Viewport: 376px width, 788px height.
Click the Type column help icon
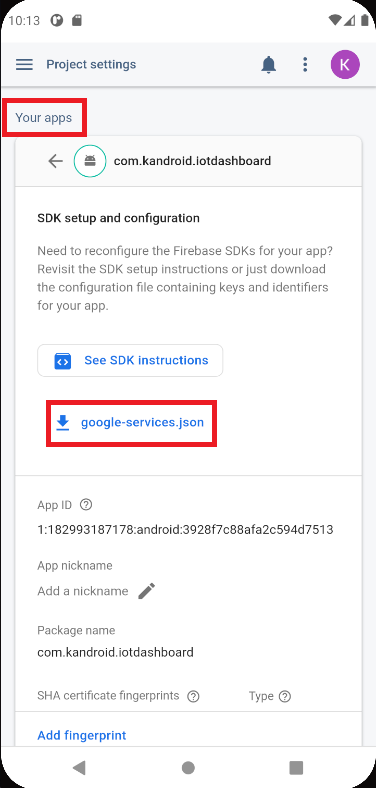[285, 697]
